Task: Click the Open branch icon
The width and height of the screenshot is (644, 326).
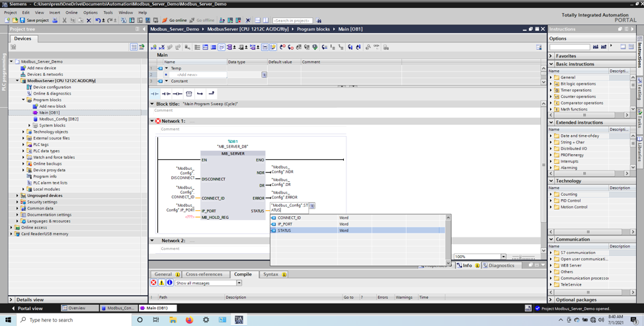Action: (x=200, y=94)
